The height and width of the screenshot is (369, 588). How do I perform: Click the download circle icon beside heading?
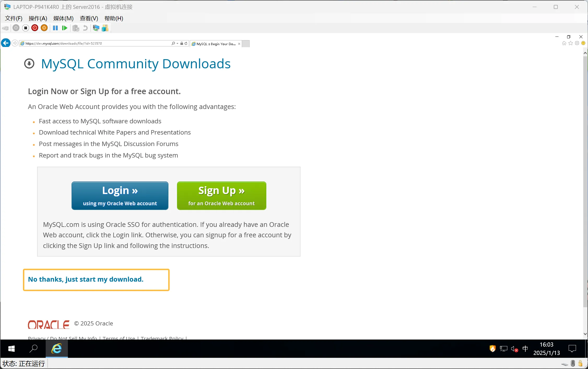[x=29, y=64]
